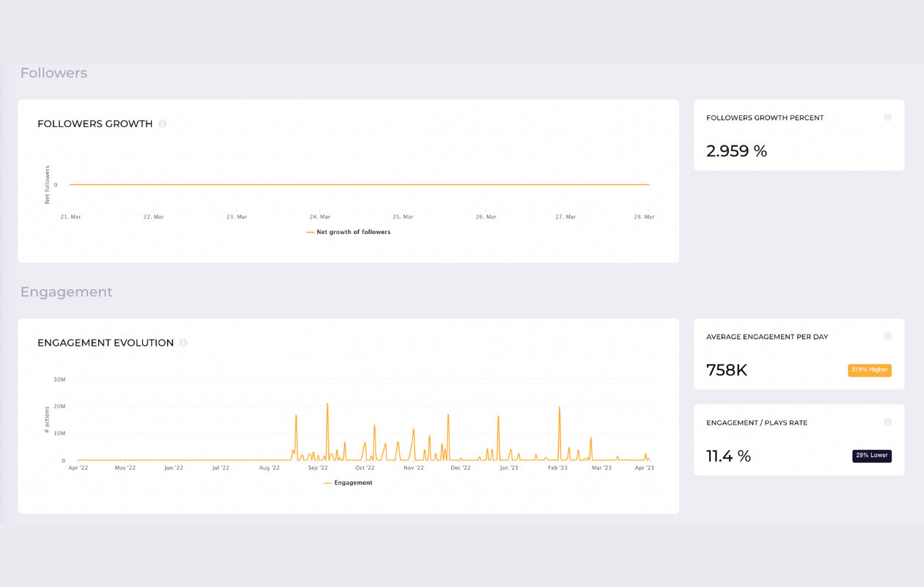The width and height of the screenshot is (924, 587).
Task: Click the Followers Growth info icon
Action: (163, 123)
